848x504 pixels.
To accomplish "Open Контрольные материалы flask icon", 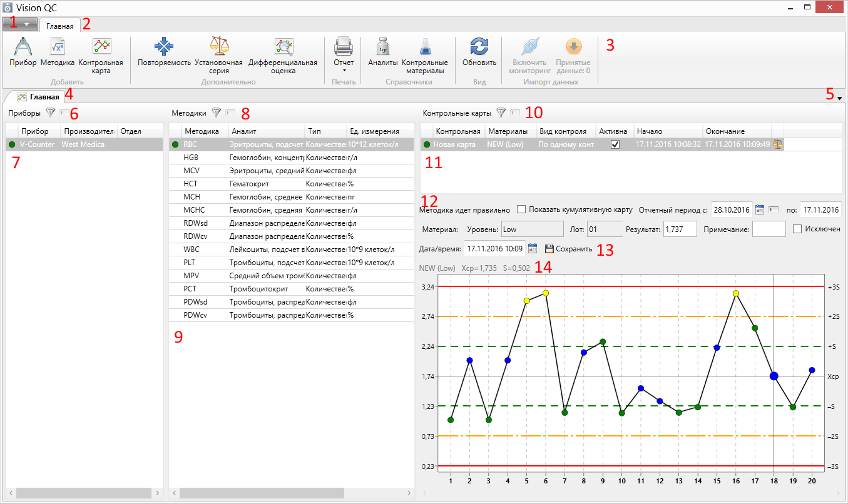I will [x=425, y=56].
